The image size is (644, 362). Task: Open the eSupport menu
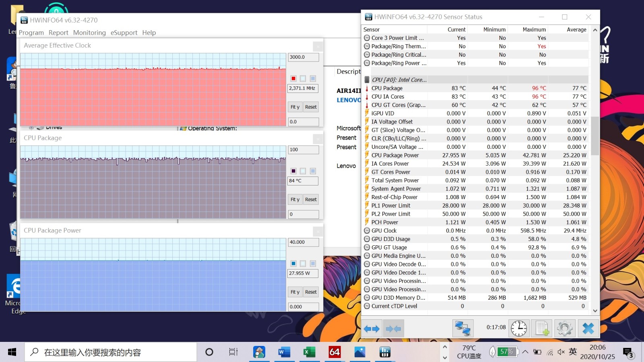click(124, 33)
